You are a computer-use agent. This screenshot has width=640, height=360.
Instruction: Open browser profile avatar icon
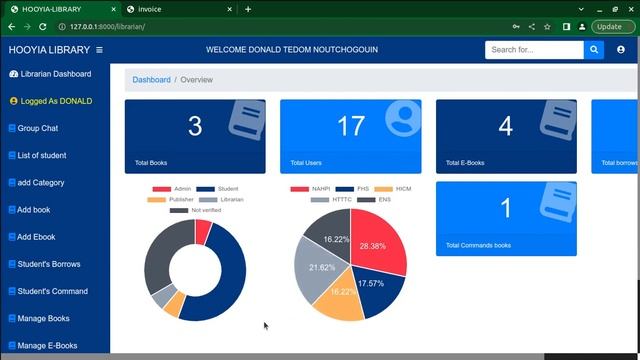[x=582, y=27]
